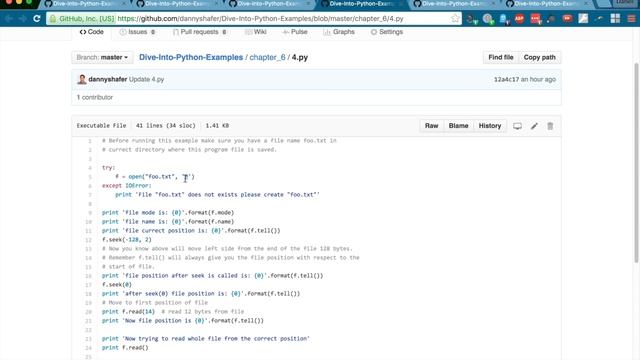Open the Graphs tab
The height and width of the screenshot is (360, 640).
[x=339, y=32]
